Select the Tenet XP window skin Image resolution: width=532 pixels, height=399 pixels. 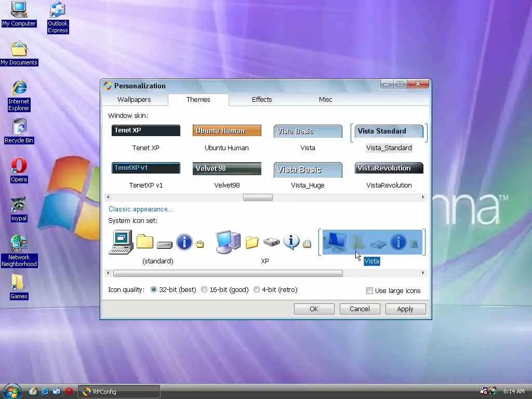[x=146, y=138]
